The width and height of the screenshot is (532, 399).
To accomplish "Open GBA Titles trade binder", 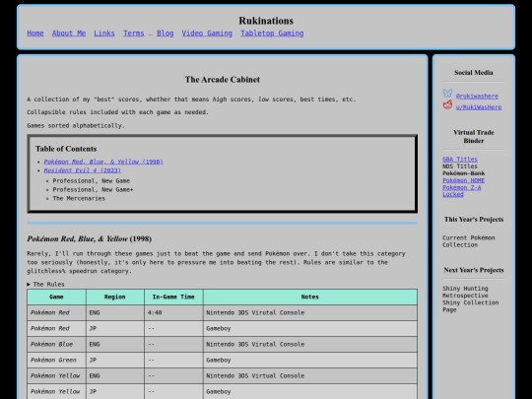I will 460,160.
